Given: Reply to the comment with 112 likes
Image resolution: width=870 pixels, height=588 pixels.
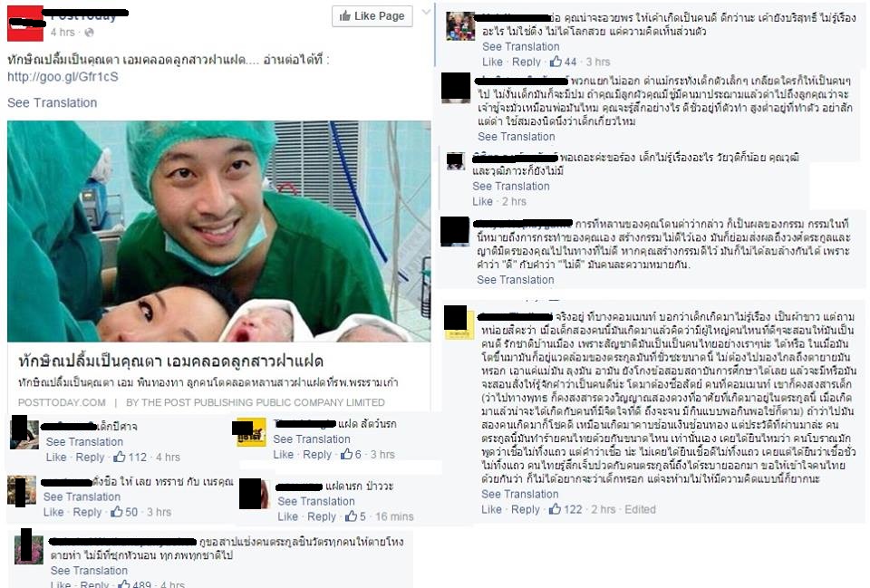Looking at the screenshot, I should [x=90, y=458].
